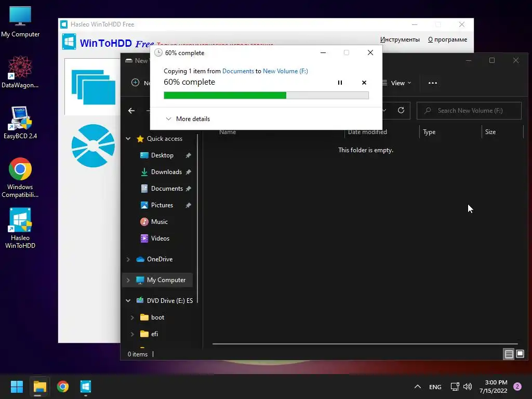Collapse DVD Drive (E:) tree node

pos(128,301)
